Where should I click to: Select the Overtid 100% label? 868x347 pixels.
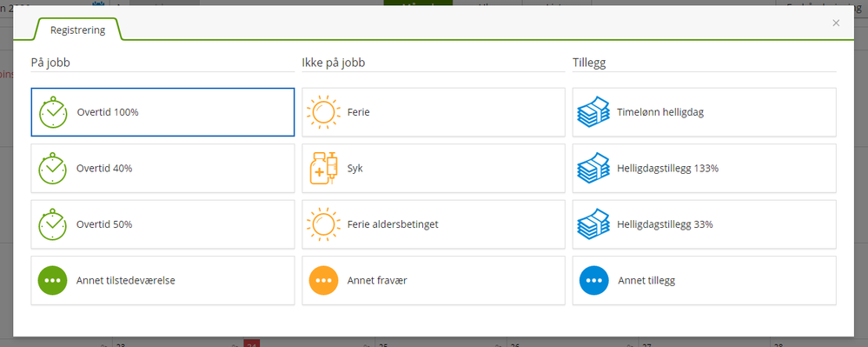click(x=108, y=112)
